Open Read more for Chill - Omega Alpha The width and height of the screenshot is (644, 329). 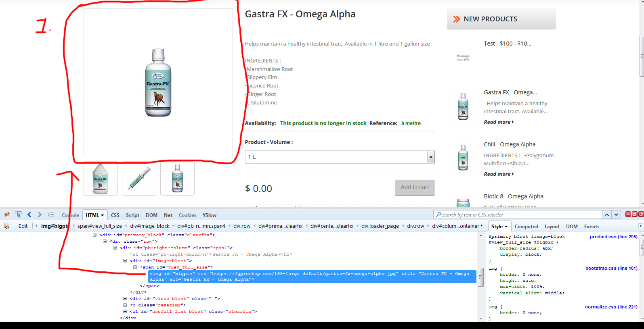tap(499, 174)
